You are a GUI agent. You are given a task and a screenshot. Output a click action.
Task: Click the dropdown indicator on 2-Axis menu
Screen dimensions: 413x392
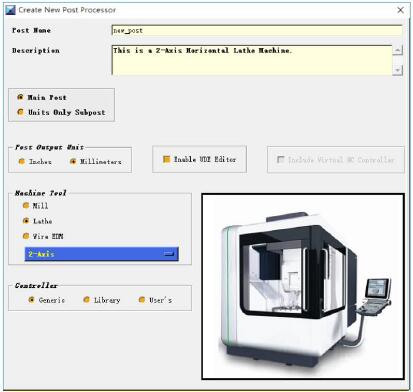click(170, 254)
